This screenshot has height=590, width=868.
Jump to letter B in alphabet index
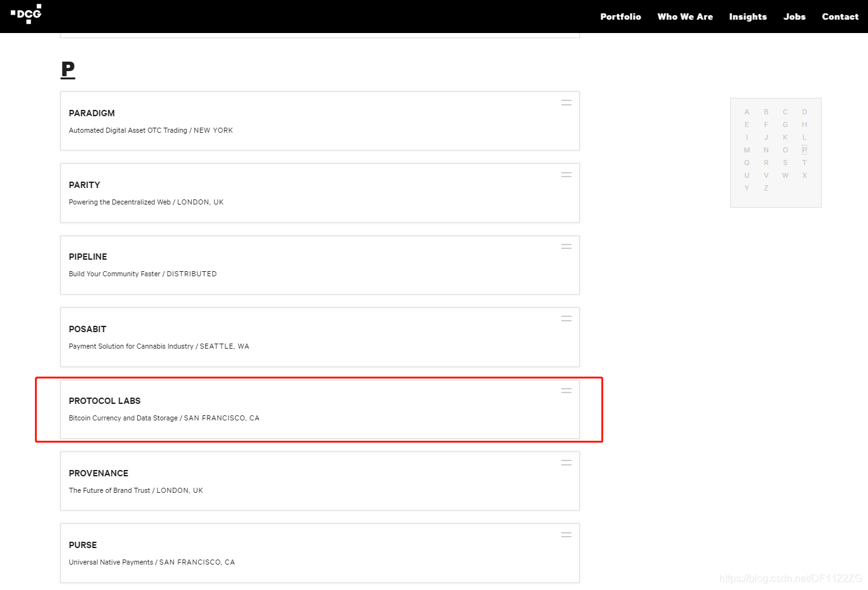click(x=766, y=112)
